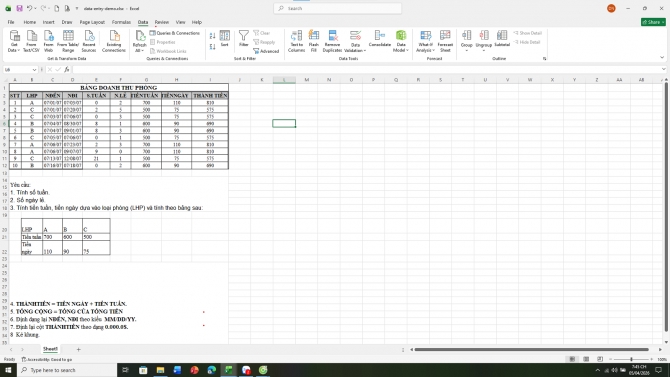Import data From Text/CSV
Screen dimensions: 670x377
[31, 41]
